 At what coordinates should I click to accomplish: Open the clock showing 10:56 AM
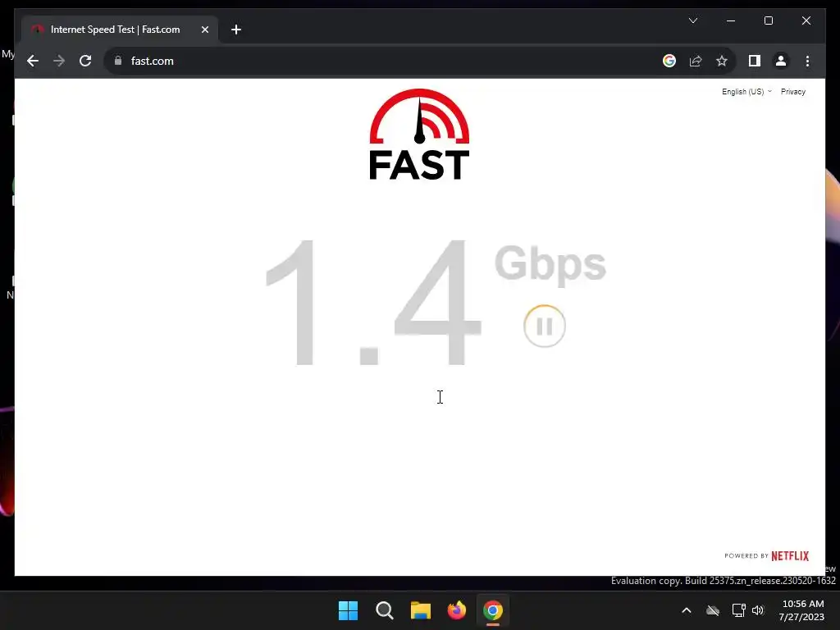coord(802,610)
